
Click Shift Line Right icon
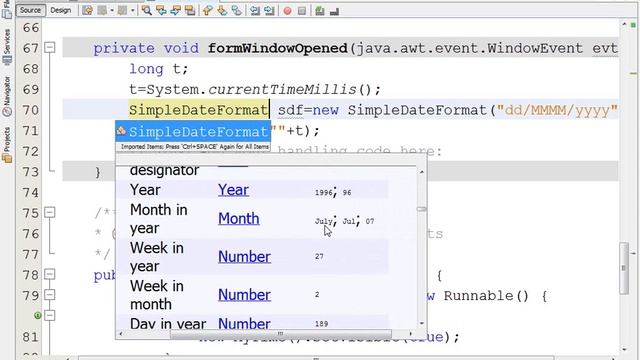coord(269,11)
